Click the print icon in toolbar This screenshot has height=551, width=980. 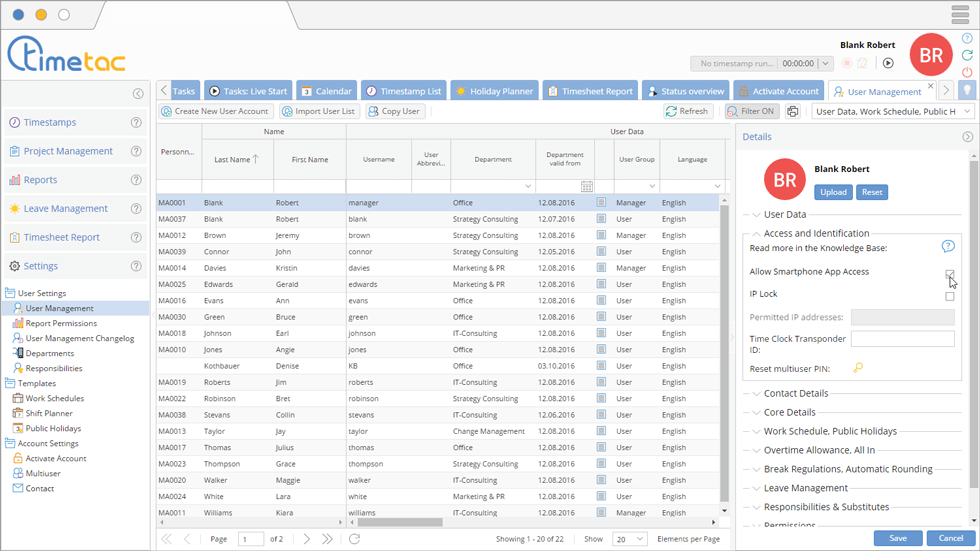(793, 112)
